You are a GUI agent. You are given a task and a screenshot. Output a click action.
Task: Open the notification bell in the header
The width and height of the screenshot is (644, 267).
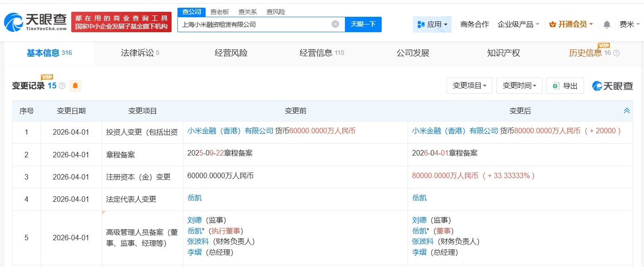(607, 24)
